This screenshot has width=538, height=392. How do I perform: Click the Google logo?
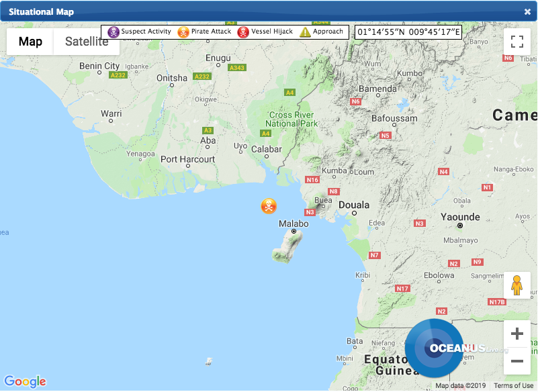click(25, 381)
